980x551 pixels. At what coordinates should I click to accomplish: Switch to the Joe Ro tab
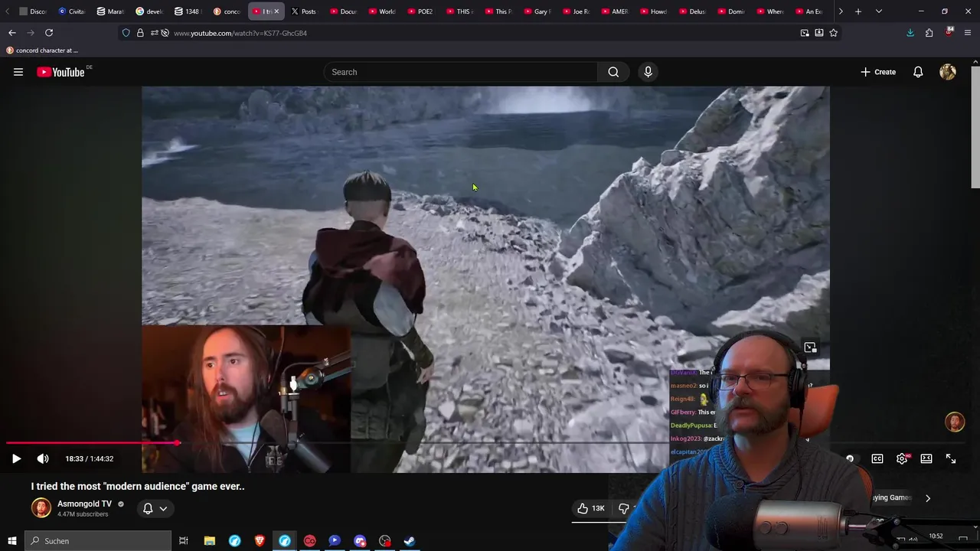[x=575, y=11]
